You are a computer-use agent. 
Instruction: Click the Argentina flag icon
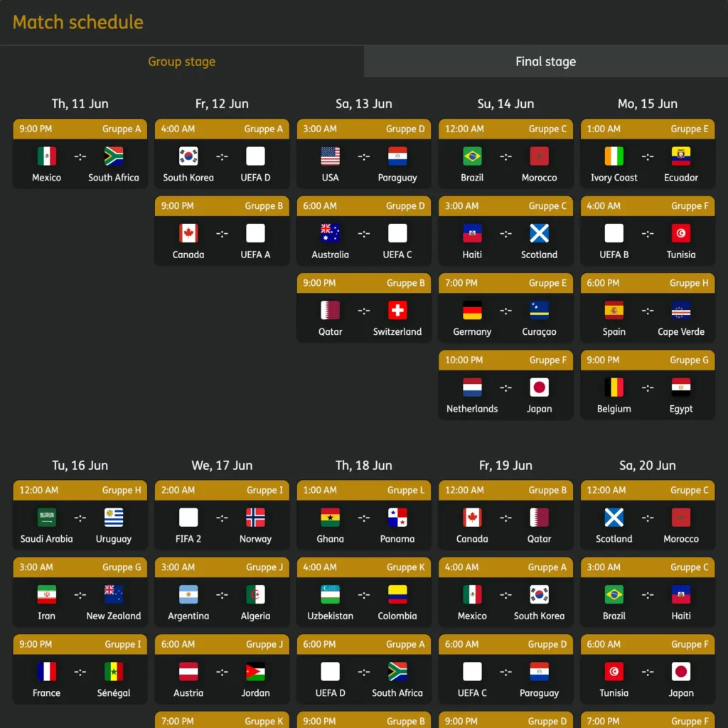(188, 594)
